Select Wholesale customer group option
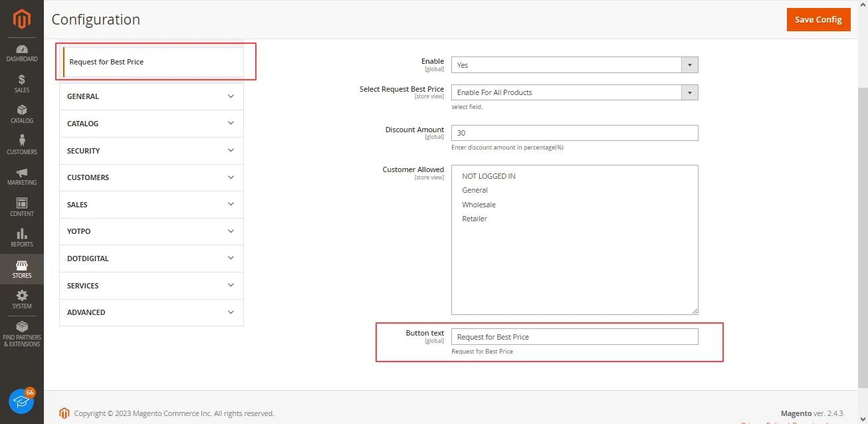Image resolution: width=868 pixels, height=424 pixels. 479,205
